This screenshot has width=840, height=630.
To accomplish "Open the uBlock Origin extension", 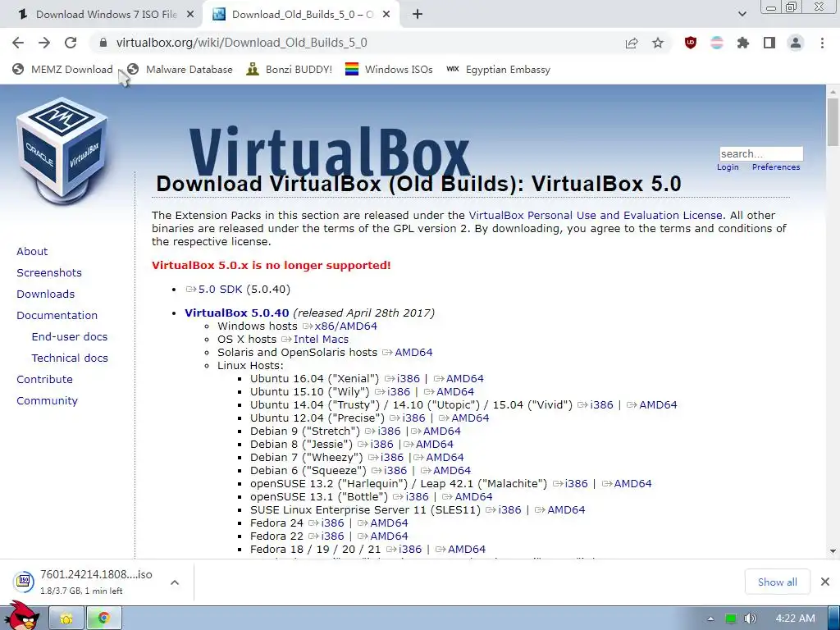I will pyautogui.click(x=691, y=43).
